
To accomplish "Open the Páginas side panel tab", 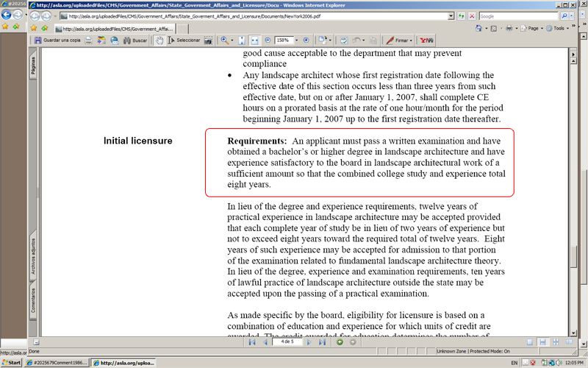I will click(x=32, y=66).
